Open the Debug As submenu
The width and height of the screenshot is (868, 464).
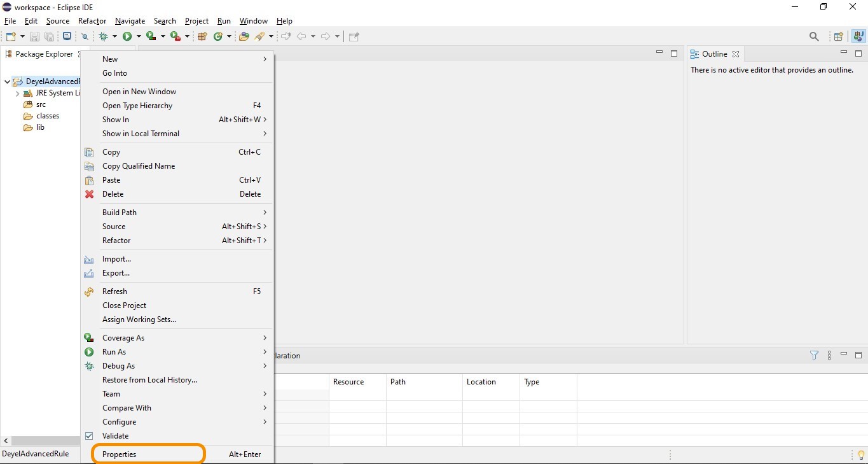177,366
